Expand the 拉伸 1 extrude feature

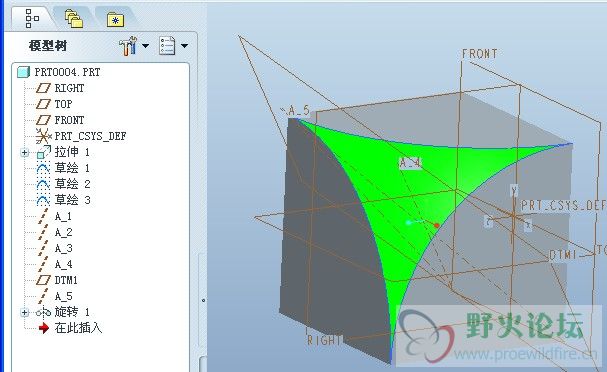[24, 153]
